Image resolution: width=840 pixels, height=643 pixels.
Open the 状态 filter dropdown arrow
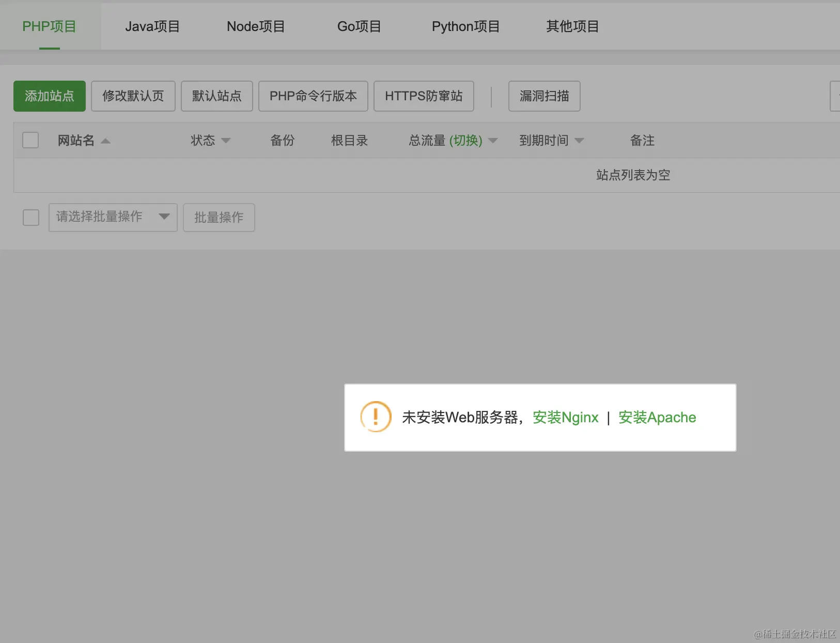tap(226, 141)
